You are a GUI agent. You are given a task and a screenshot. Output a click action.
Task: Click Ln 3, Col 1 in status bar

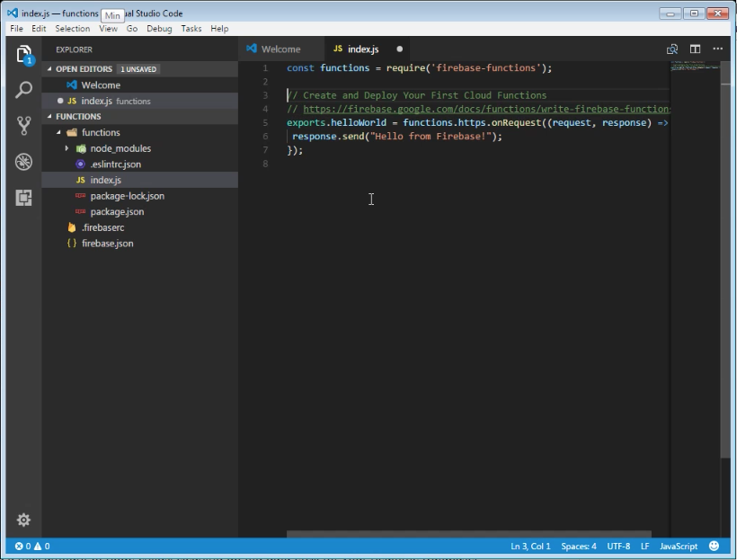[x=530, y=547]
